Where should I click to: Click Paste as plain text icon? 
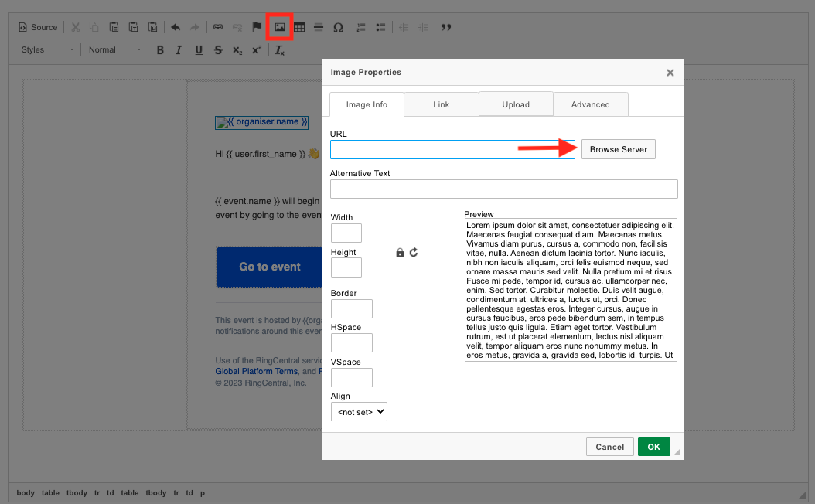point(133,27)
